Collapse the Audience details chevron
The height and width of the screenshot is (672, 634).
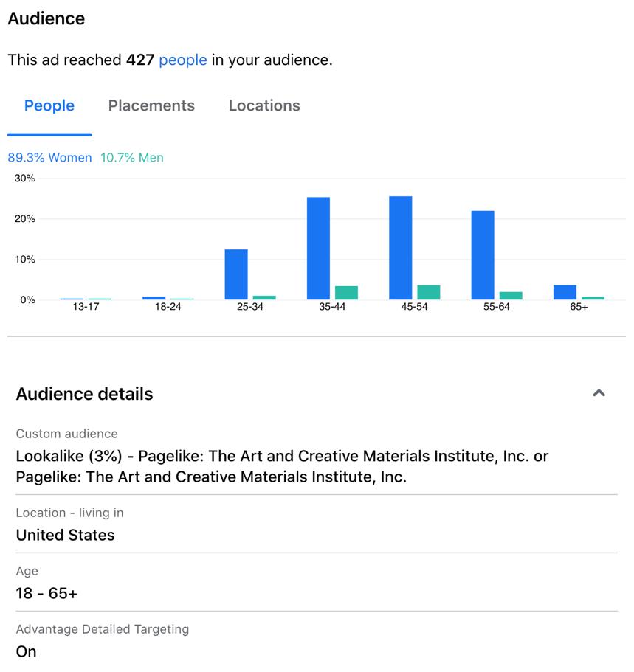pos(599,393)
